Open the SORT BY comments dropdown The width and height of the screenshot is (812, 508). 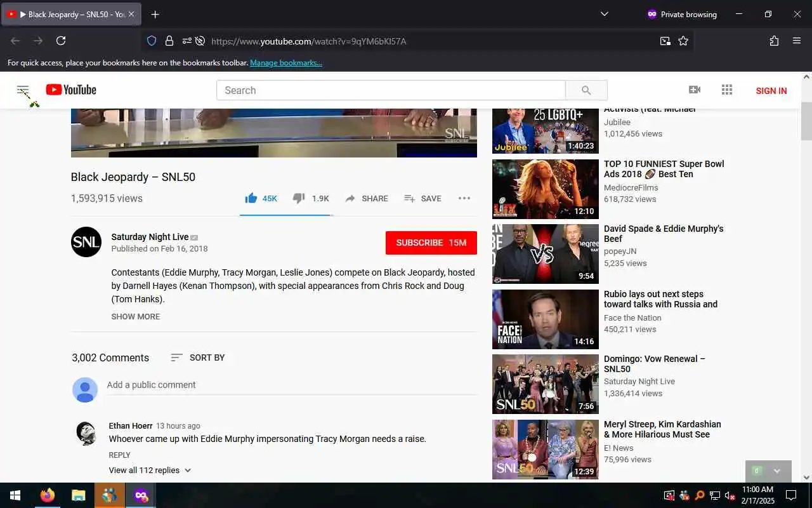[x=198, y=358]
